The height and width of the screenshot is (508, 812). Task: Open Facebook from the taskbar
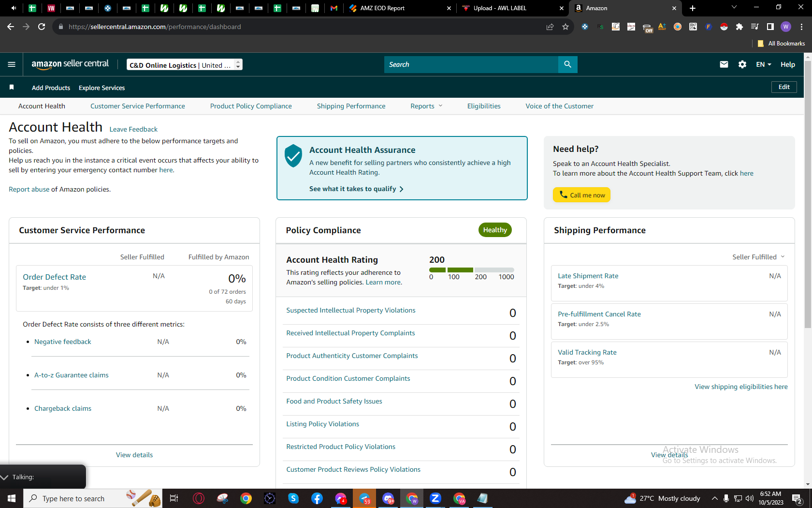(317, 498)
